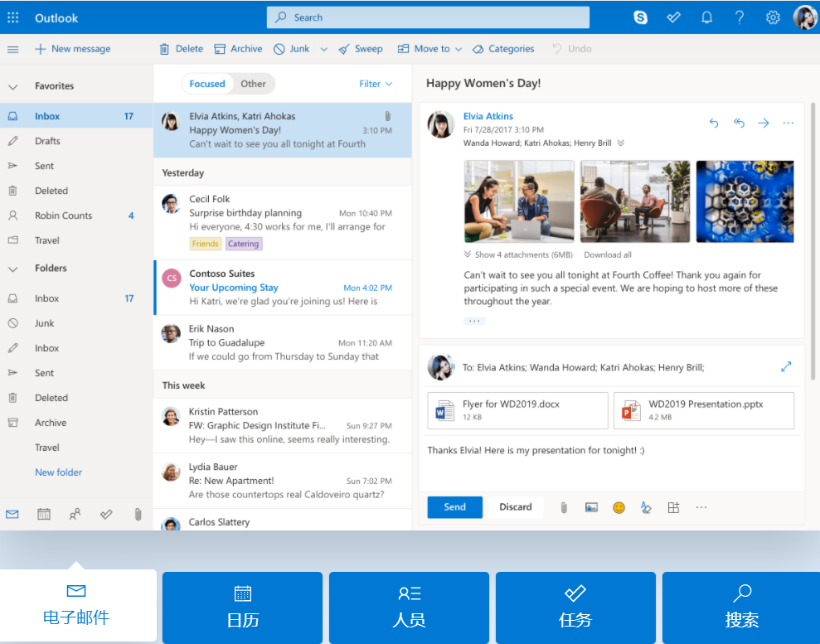Insert a picture inline in reply
Screen dimensions: 820x644
coord(591,507)
